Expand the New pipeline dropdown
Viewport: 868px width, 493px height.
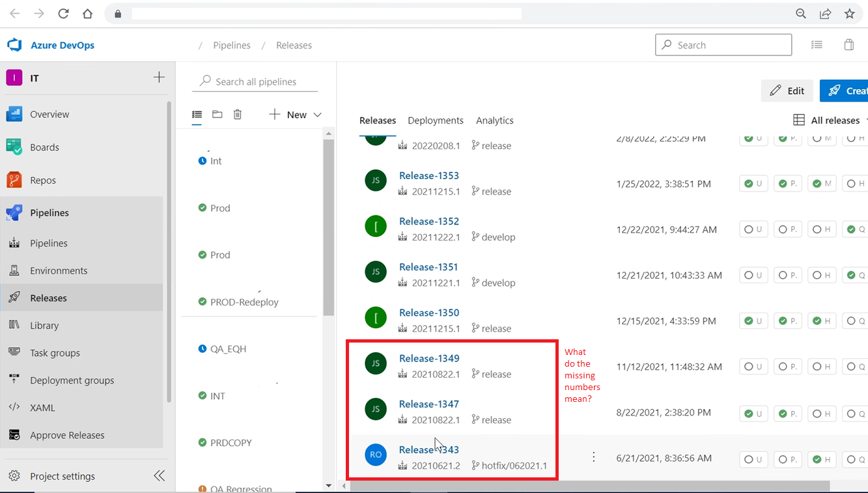pos(317,115)
